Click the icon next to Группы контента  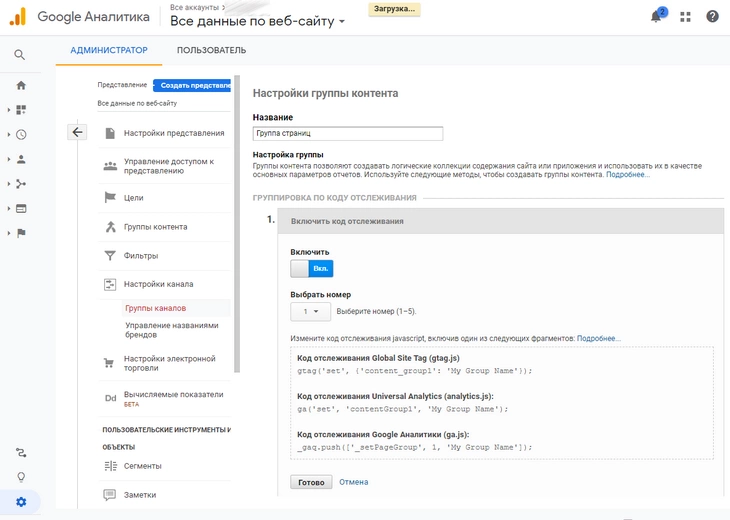click(x=110, y=227)
